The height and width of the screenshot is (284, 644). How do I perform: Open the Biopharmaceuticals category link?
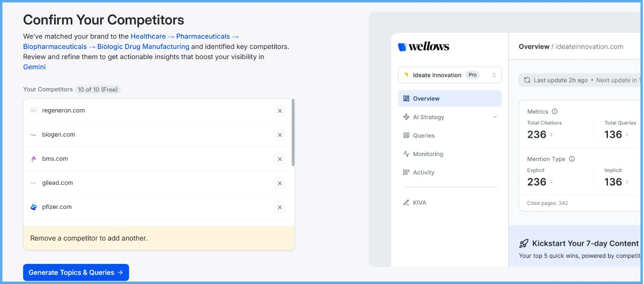click(x=55, y=47)
